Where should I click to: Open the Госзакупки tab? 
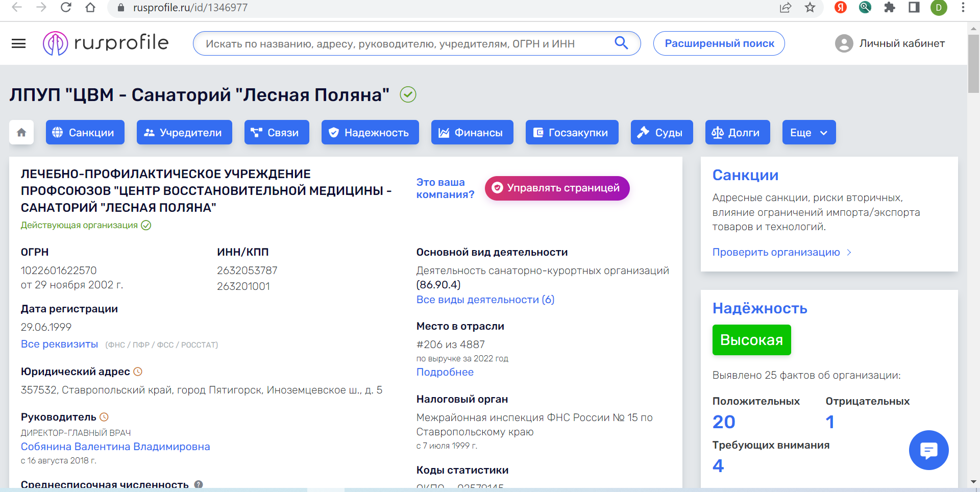click(x=572, y=132)
